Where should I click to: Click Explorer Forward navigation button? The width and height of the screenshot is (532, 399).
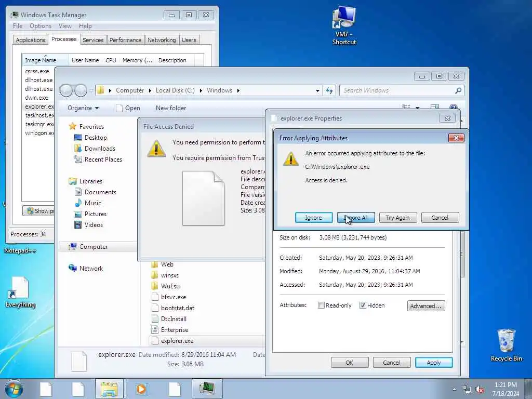pos(81,90)
